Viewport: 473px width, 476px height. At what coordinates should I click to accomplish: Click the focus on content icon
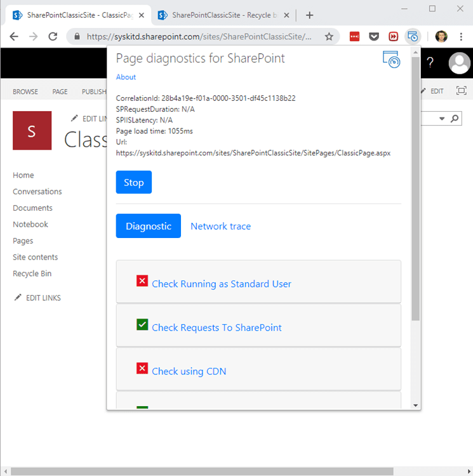coord(461,91)
